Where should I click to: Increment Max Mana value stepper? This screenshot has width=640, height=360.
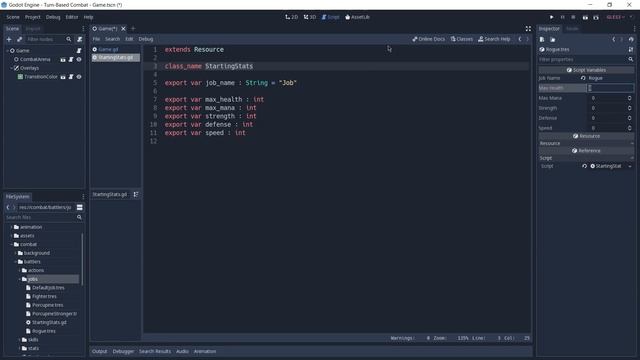pos(629,98)
